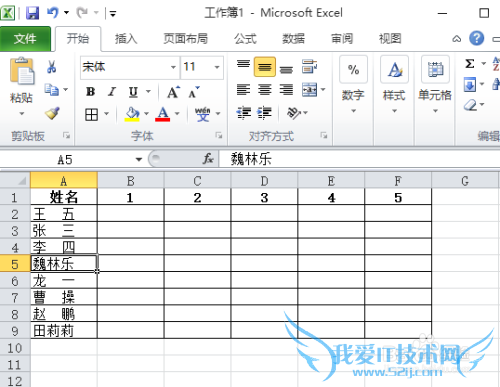Switch to the 页面布局 tab
Screen dimensions: 500x387
186,39
